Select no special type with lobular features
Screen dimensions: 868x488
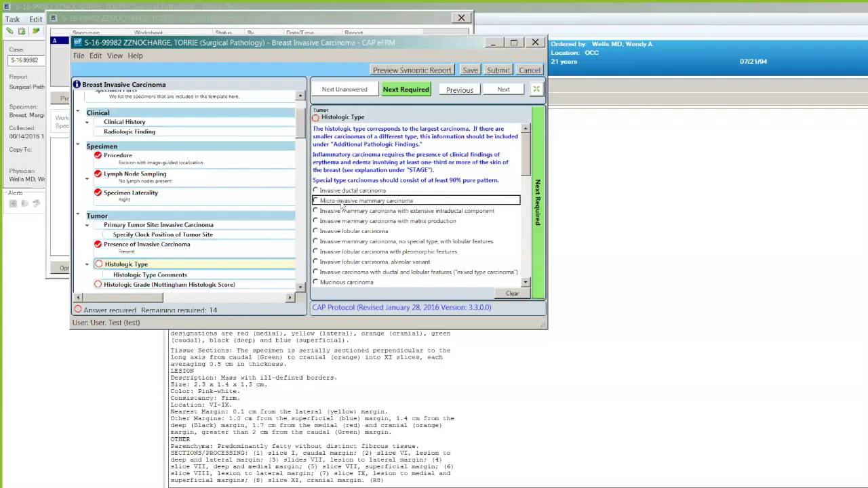(x=315, y=241)
